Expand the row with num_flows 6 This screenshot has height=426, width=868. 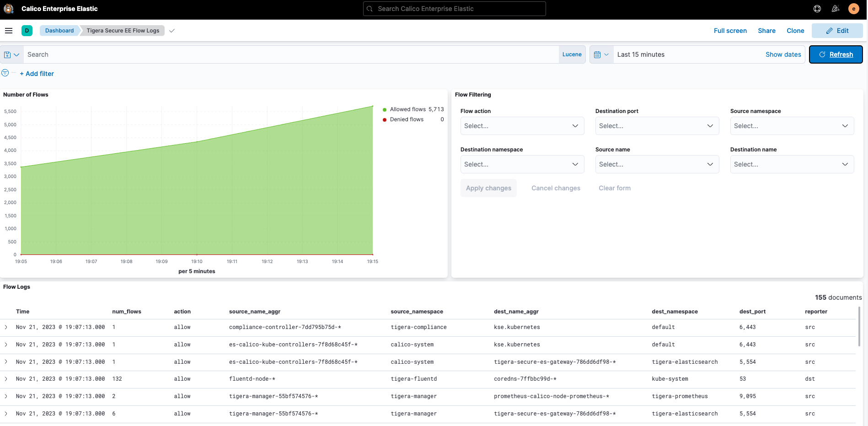click(6, 414)
